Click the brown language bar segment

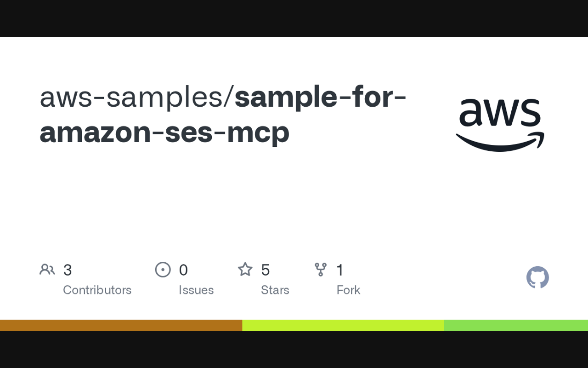[x=121, y=325]
